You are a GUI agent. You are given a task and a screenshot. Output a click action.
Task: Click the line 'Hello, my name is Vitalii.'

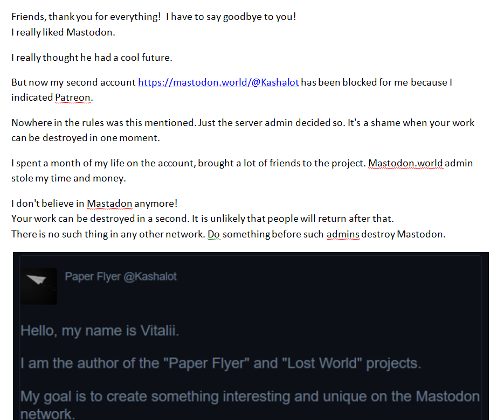pyautogui.click(x=100, y=331)
